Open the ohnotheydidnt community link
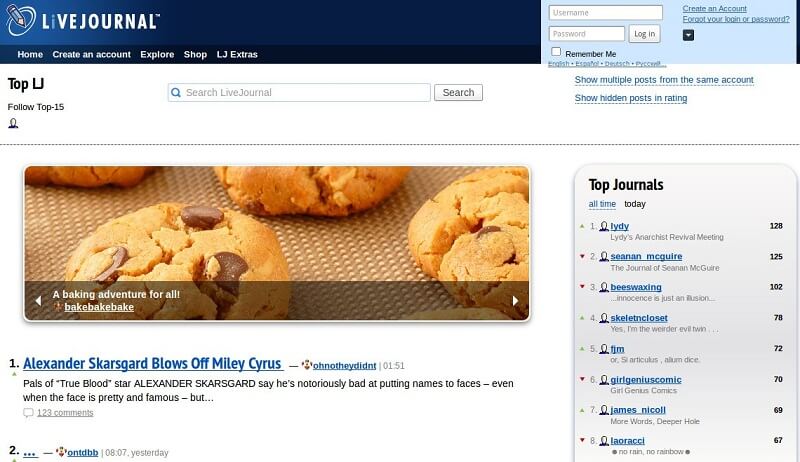Image resolution: width=800 pixels, height=462 pixels. [344, 366]
